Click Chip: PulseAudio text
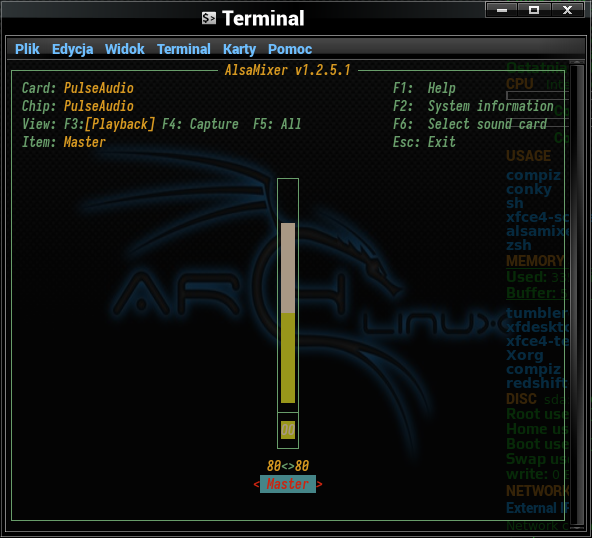Screen dimensions: 592x538 point(78,106)
